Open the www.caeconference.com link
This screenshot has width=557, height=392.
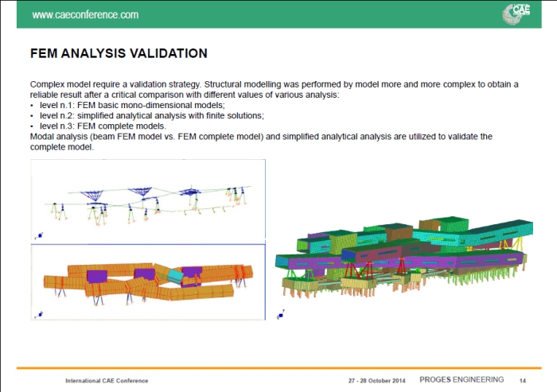click(x=85, y=14)
